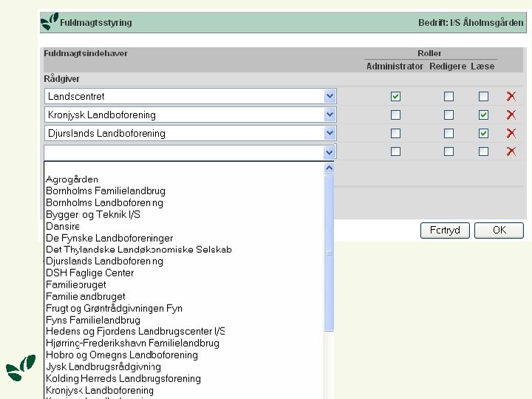This screenshot has height=399, width=532.
Task: Select Familiebruget from the list
Action: coord(76,284)
